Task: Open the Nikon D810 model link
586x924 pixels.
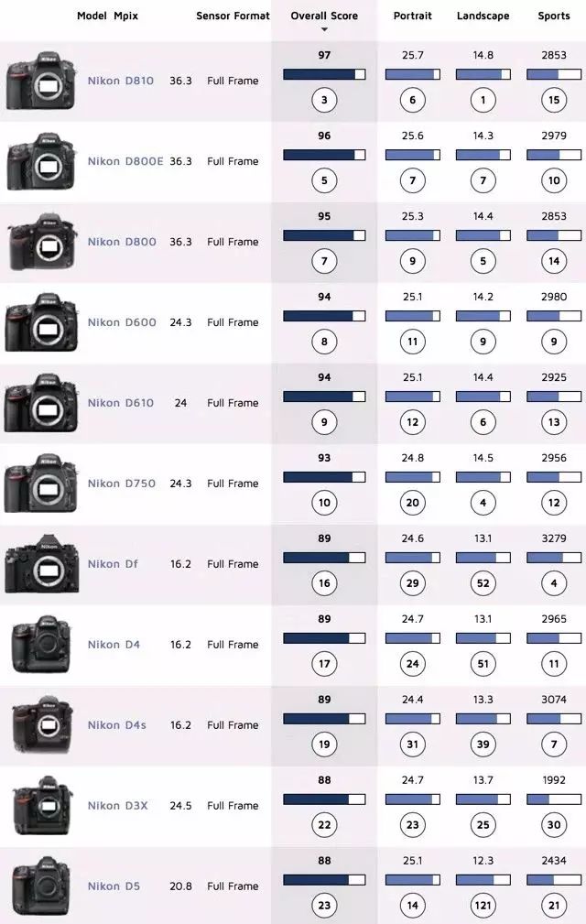Action: pos(120,81)
